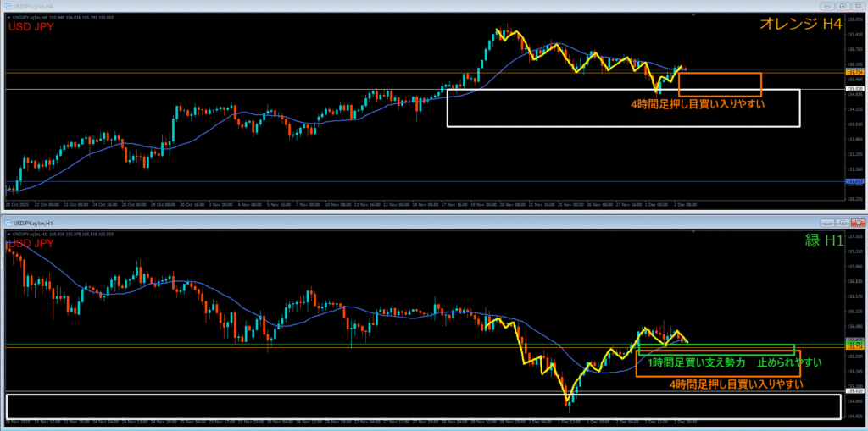Close the H1 chart window
Screen dimensions: 868x431
pyautogui.click(x=858, y=223)
